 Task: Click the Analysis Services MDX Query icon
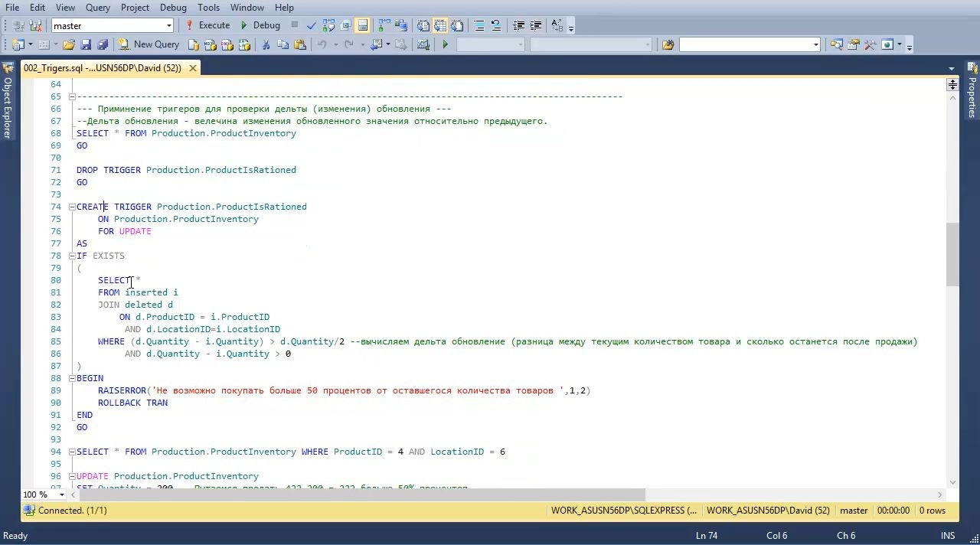[x=211, y=44]
